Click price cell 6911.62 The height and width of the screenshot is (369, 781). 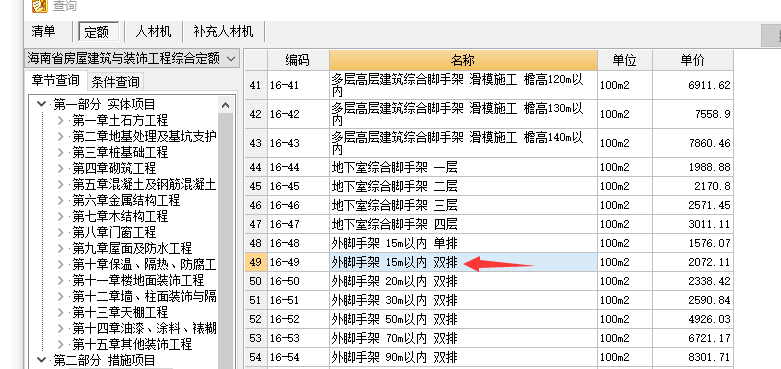point(693,85)
